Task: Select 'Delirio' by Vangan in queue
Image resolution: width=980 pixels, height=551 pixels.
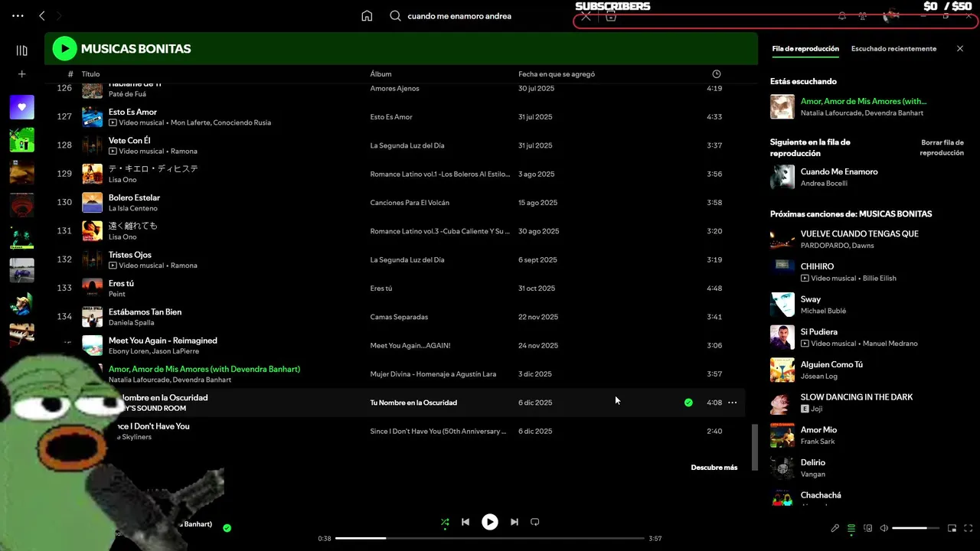Action: (812, 463)
